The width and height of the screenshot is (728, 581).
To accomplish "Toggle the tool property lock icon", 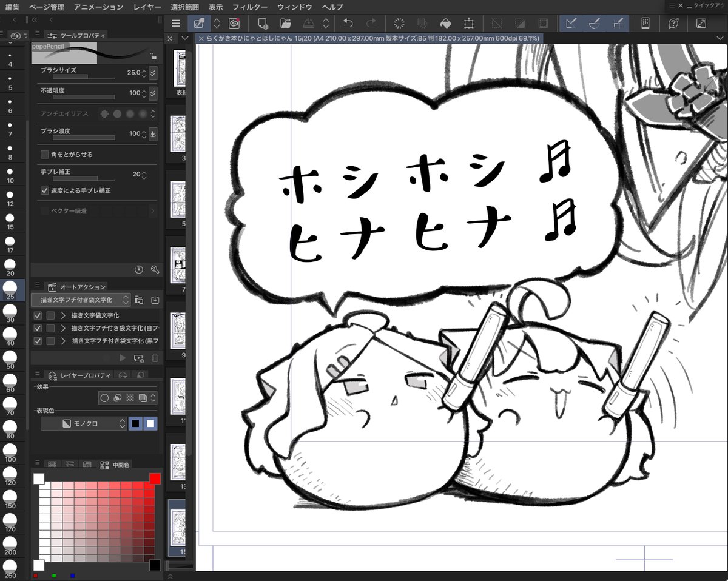I will (x=153, y=56).
